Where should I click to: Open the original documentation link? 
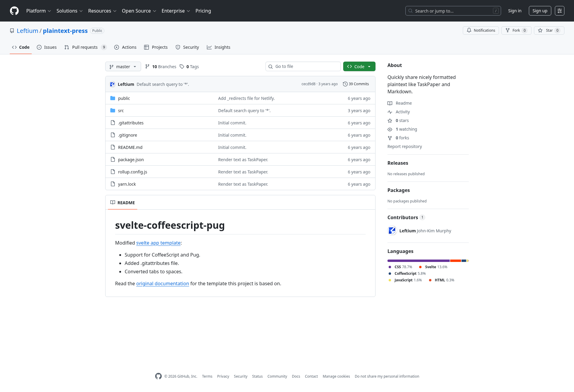pyautogui.click(x=163, y=283)
